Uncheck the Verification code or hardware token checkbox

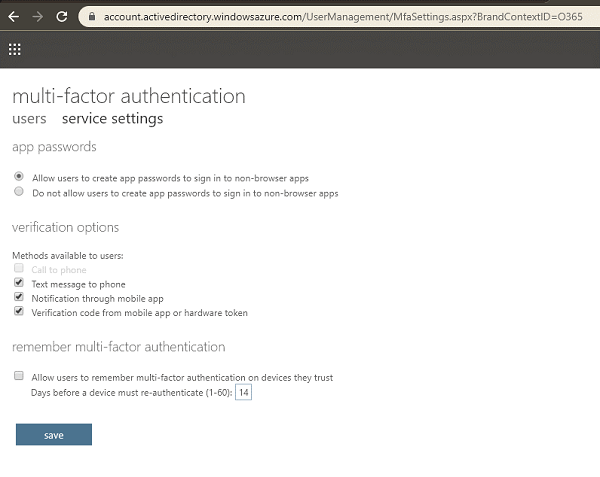tap(18, 311)
